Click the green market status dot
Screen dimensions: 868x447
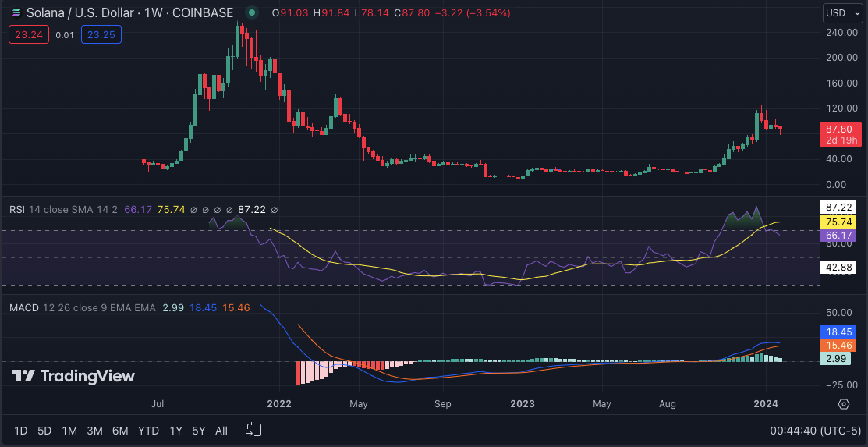pos(252,12)
